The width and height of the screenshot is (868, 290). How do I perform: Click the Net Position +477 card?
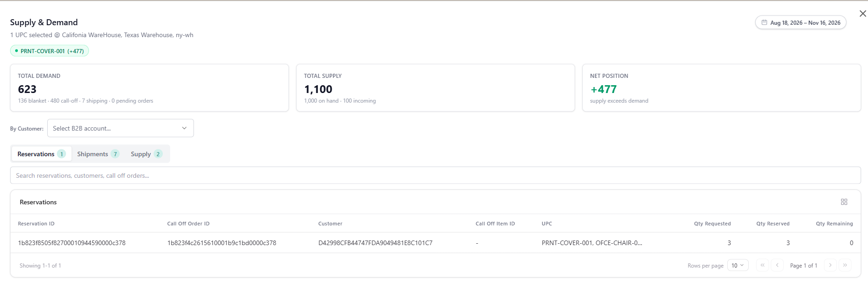click(x=721, y=88)
